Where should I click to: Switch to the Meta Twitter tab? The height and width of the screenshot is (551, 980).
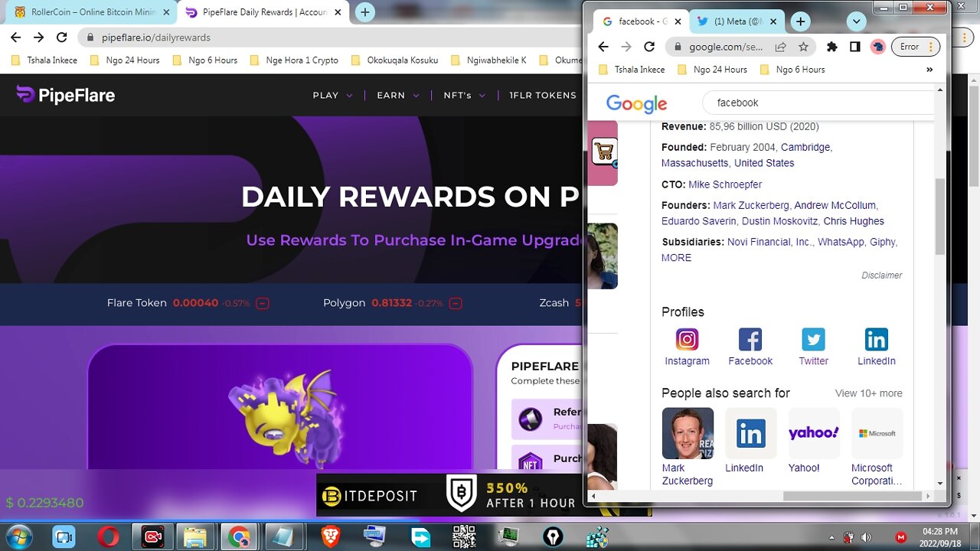click(736, 21)
